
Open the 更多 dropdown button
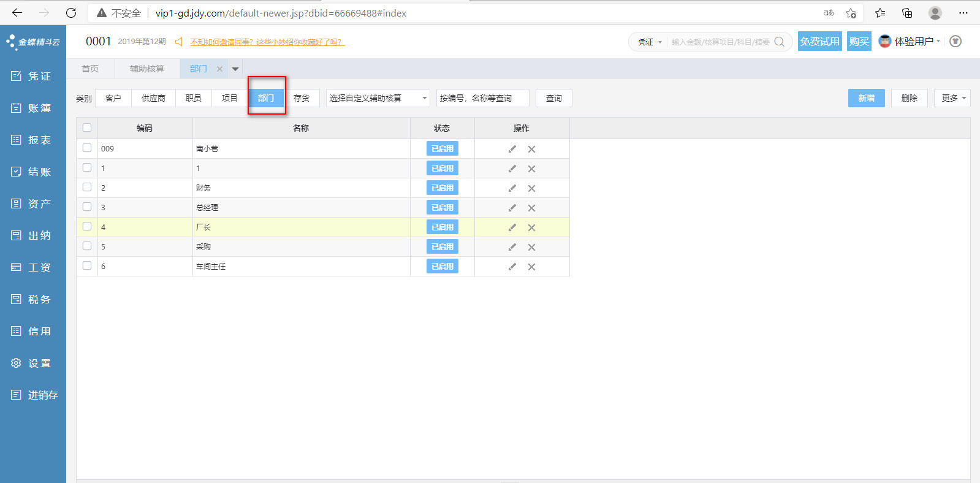(952, 98)
